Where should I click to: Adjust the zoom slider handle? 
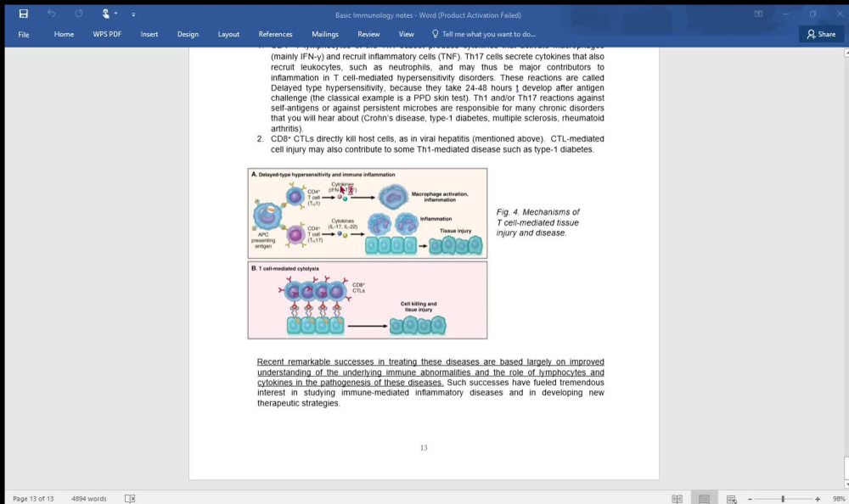click(x=783, y=499)
